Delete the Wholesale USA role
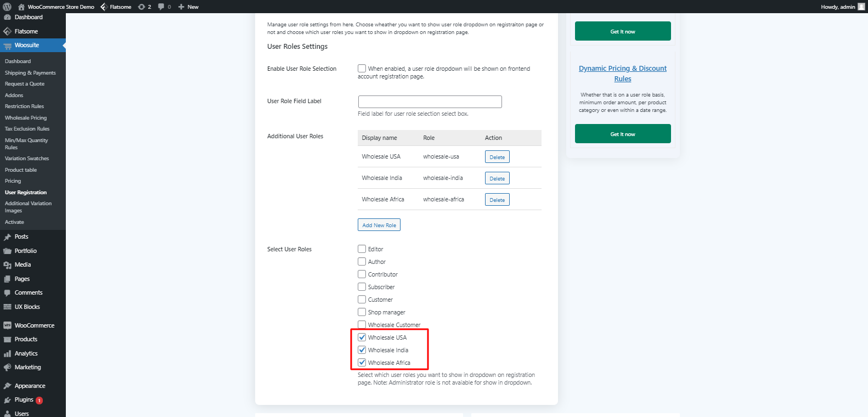Viewport: 868px width, 417px height. click(x=497, y=157)
